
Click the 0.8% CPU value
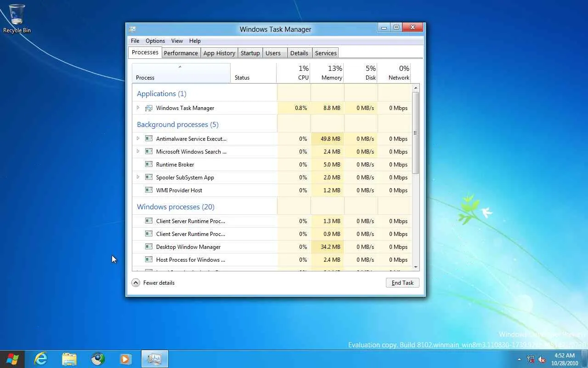pyautogui.click(x=301, y=108)
